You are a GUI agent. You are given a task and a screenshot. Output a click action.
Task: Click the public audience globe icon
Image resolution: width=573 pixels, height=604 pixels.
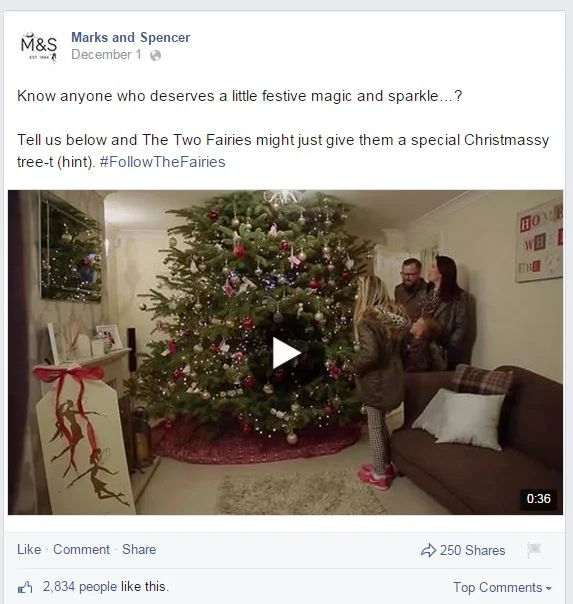click(x=155, y=55)
